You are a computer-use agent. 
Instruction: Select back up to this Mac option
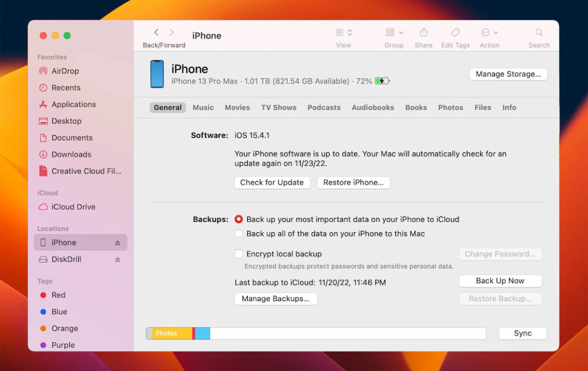pos(239,233)
